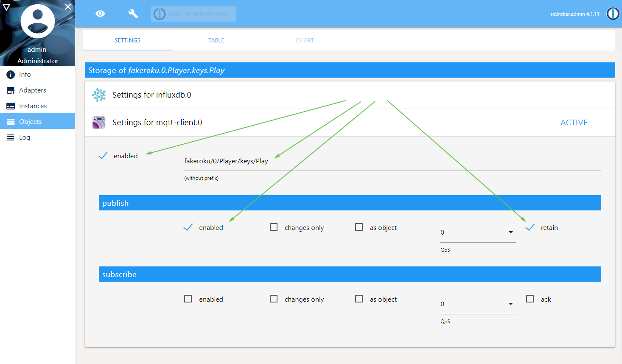Click the subscribe section header

coord(350,274)
